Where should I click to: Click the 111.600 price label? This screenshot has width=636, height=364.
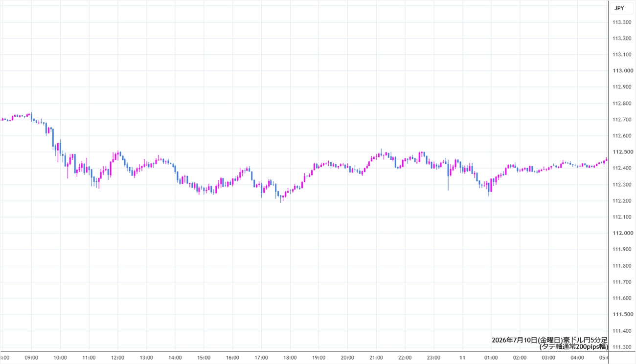621,298
